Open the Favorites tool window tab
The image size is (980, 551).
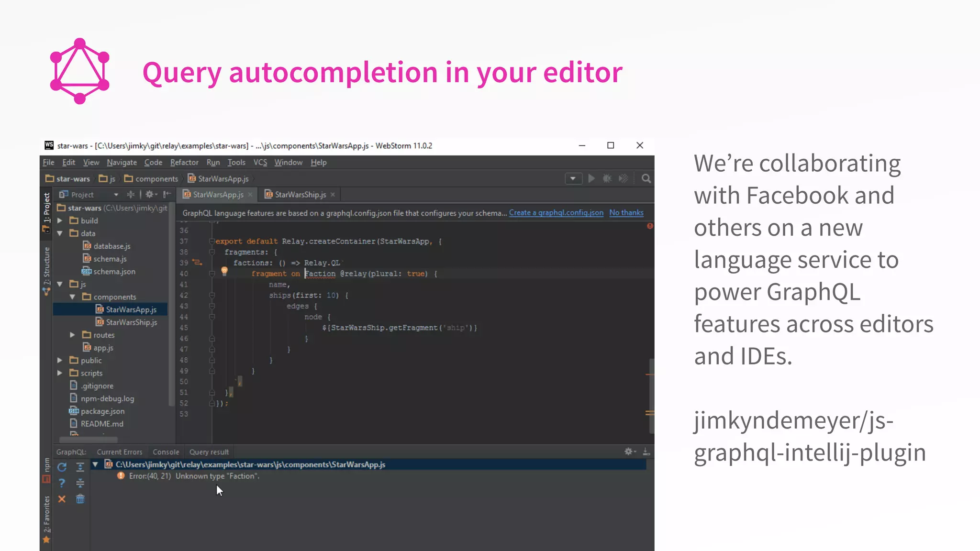click(46, 519)
